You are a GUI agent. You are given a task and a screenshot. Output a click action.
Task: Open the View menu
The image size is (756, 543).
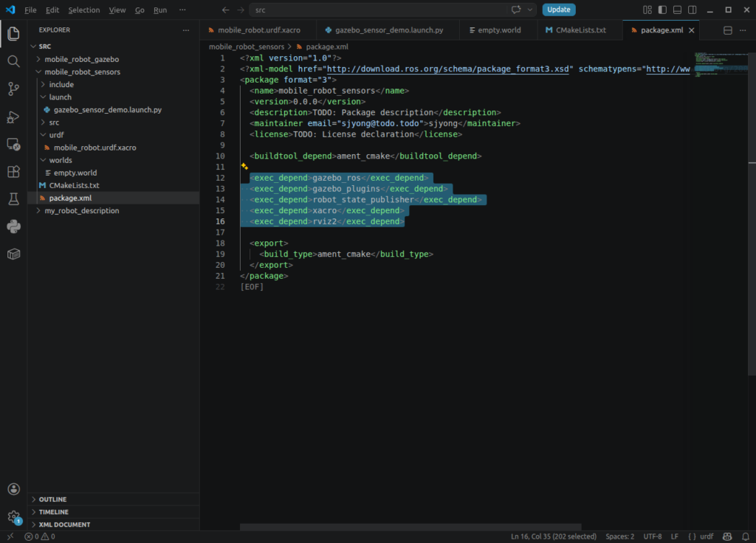tap(117, 10)
